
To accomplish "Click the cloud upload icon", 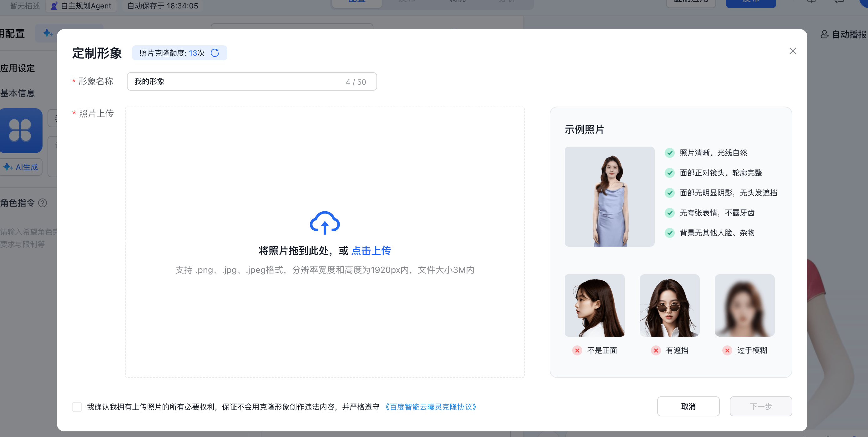I will point(325,223).
